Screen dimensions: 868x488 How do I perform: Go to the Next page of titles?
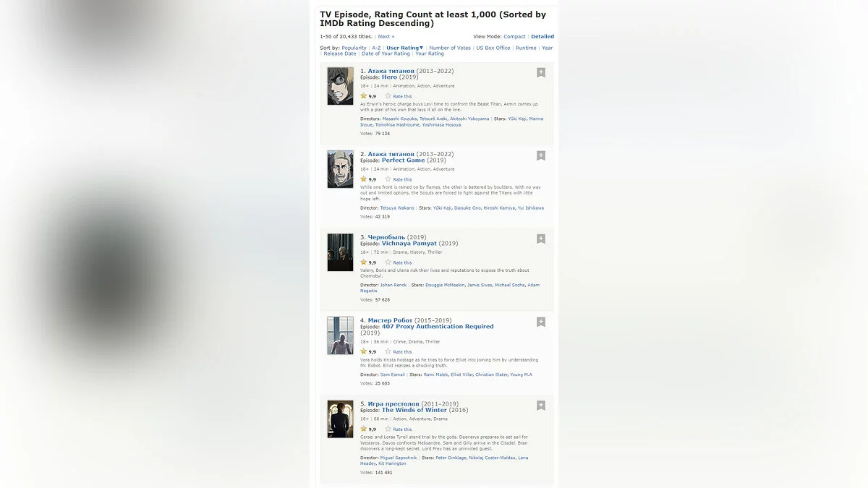386,36
